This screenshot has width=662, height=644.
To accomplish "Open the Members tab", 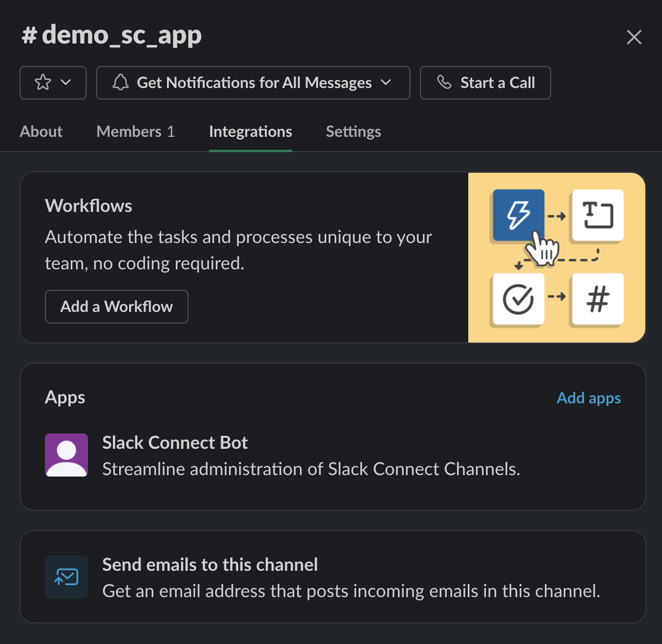I will [x=135, y=132].
